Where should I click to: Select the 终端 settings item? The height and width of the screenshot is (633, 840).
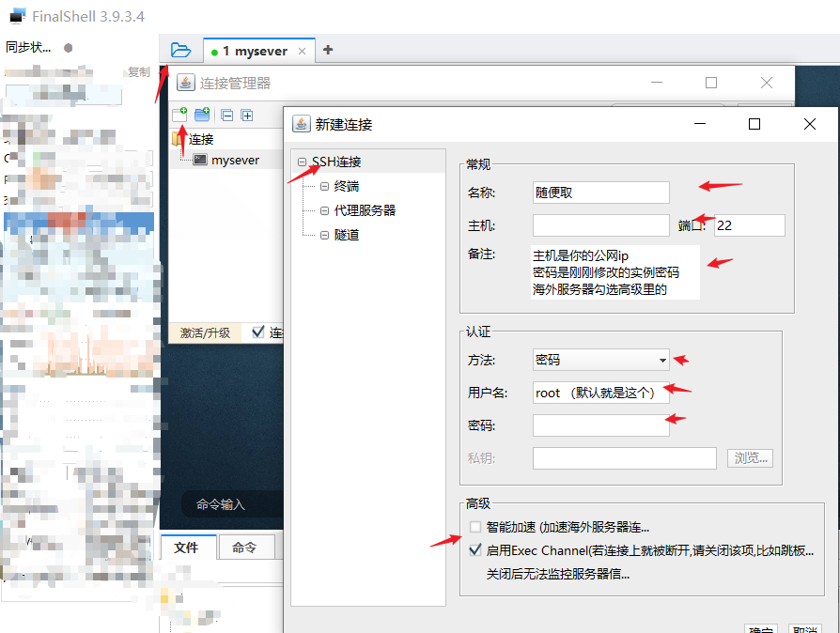coord(346,186)
